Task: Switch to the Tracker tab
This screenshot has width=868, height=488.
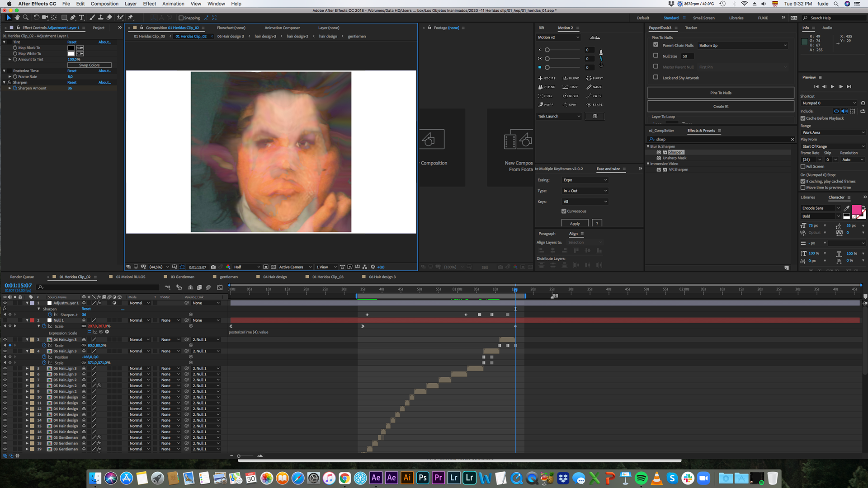Action: 691,28
